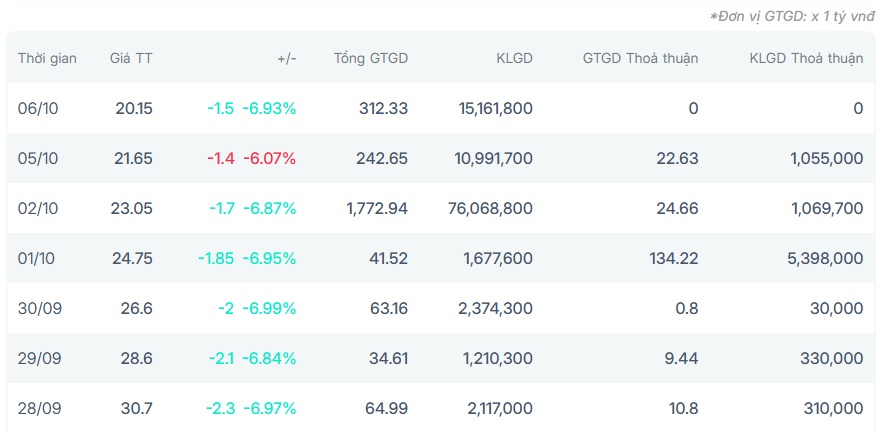The image size is (884, 432).
Task: Click the GTGD Thoả thuận column header
Action: pos(640,58)
